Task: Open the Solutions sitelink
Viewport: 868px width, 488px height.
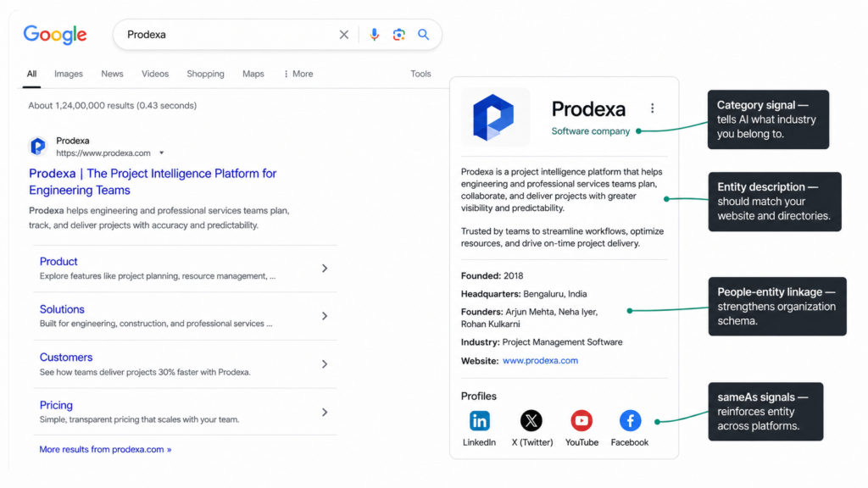Action: [x=62, y=309]
